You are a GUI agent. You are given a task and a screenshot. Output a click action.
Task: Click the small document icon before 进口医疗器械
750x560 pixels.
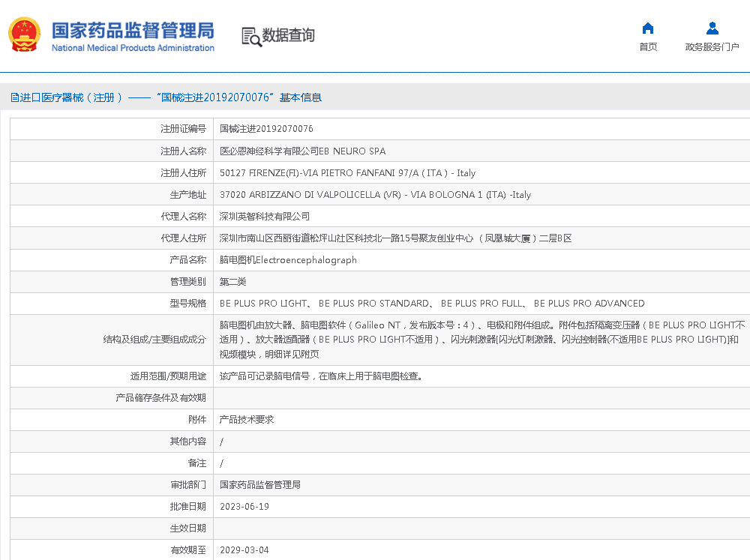[14, 97]
